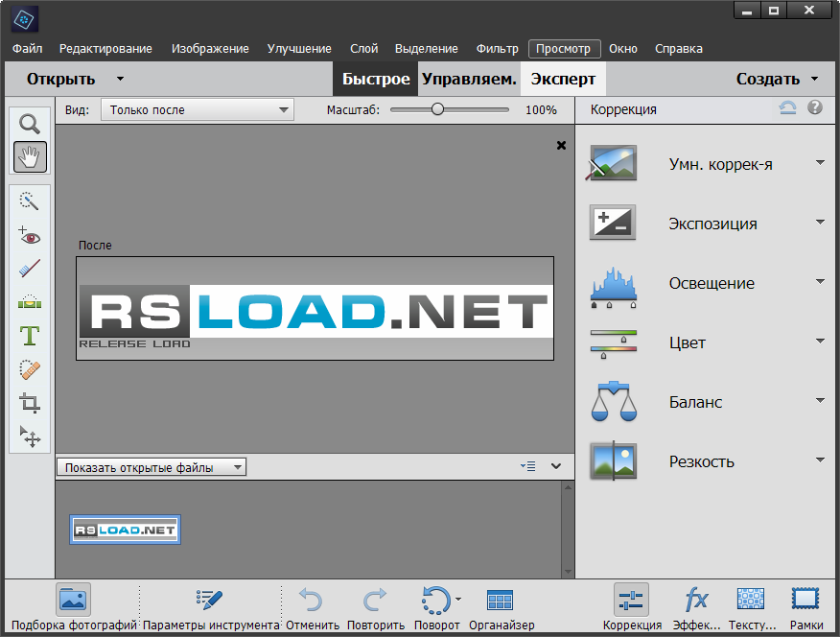This screenshot has height=637, width=840.
Task: Select the Whiten Teeth brush tool
Action: (30, 269)
